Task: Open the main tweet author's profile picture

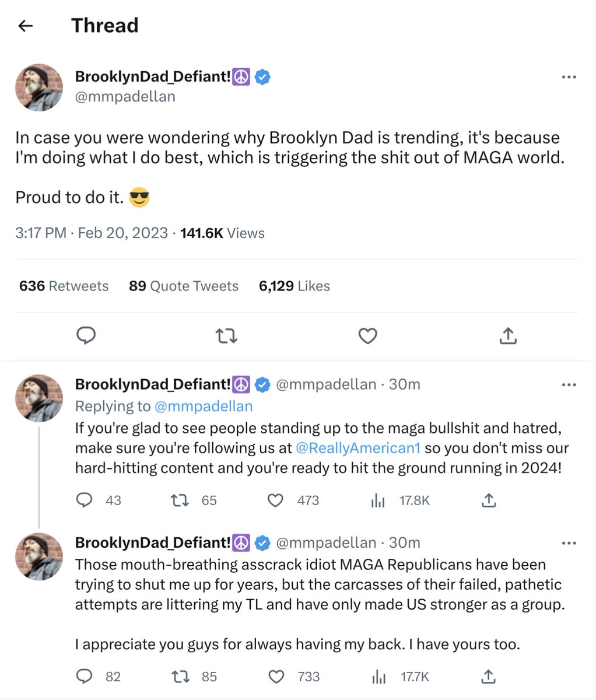Action: pos(39,87)
